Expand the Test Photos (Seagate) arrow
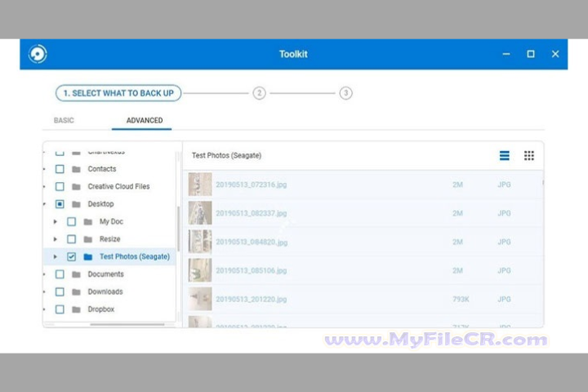Viewport: 588px width, 392px height. [x=56, y=256]
